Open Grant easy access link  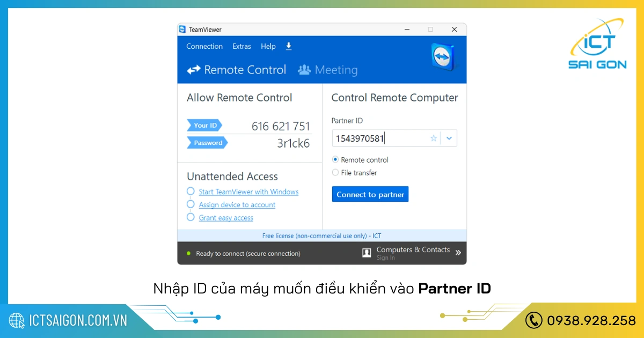point(226,218)
